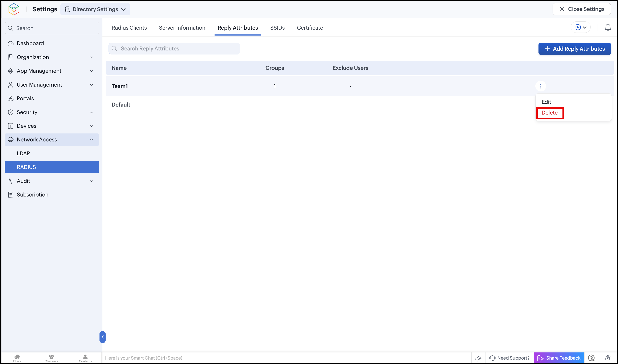Open Contacts in the bottom bar
618x364 pixels.
[85, 358]
